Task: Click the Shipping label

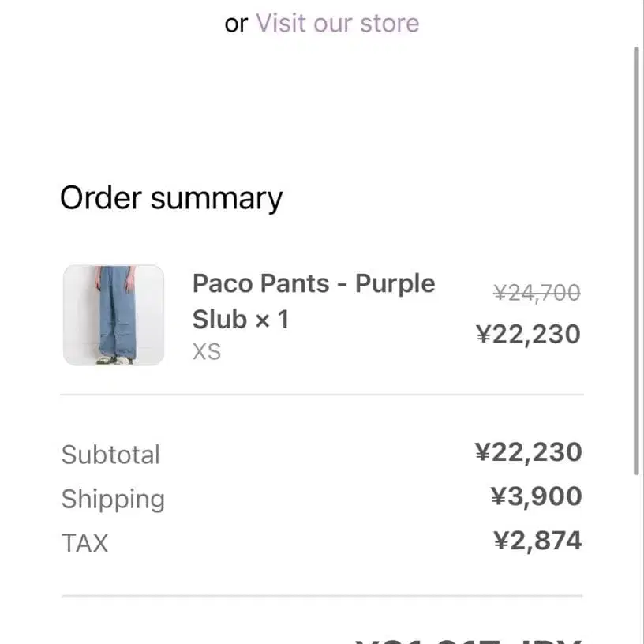Action: pyautogui.click(x=113, y=499)
